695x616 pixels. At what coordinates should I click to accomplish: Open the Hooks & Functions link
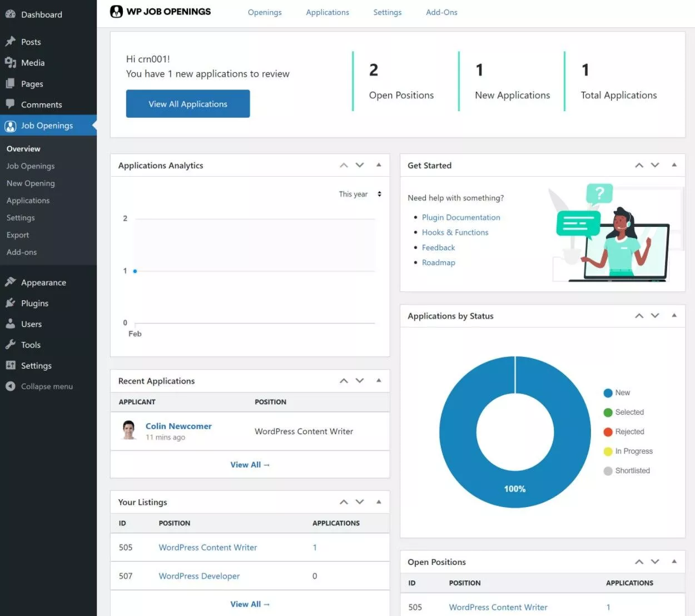(x=455, y=232)
